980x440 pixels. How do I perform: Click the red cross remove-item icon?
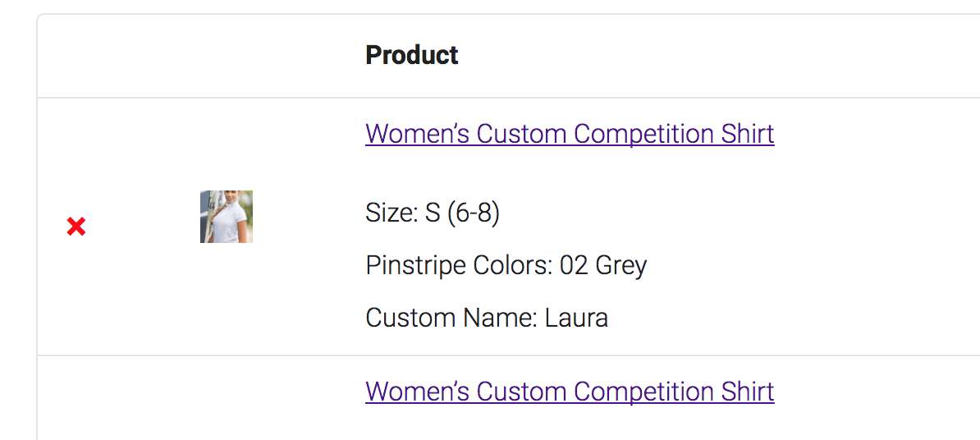[x=76, y=227]
